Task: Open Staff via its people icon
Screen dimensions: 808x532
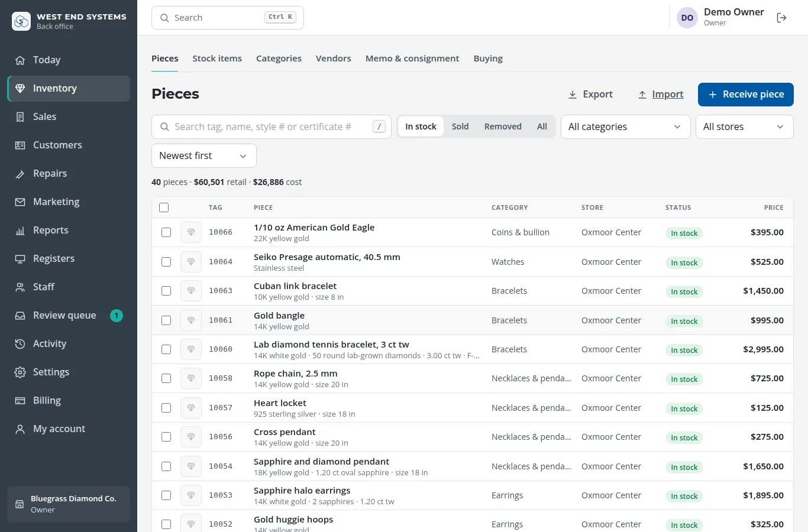Action: point(20,287)
